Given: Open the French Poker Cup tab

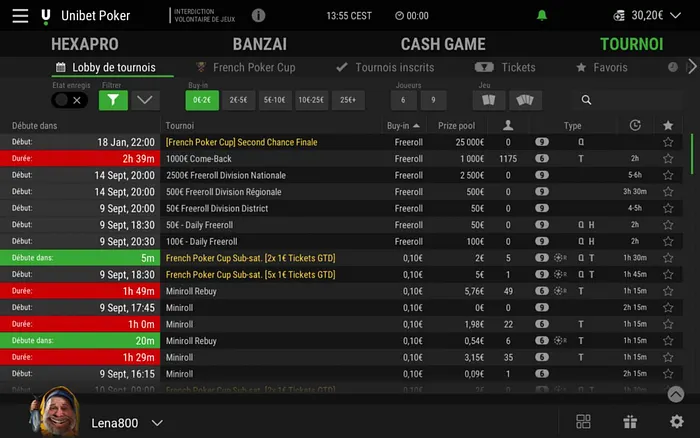Looking at the screenshot, I should click(x=246, y=67).
